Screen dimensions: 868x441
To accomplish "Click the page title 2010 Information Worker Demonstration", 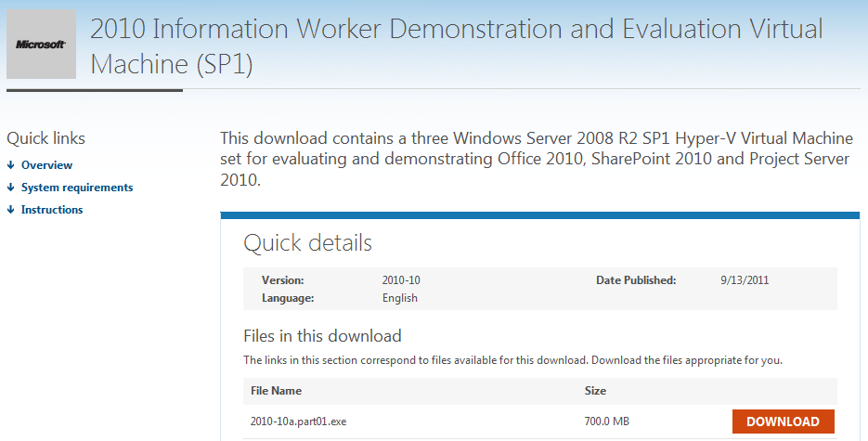I will coord(457,46).
